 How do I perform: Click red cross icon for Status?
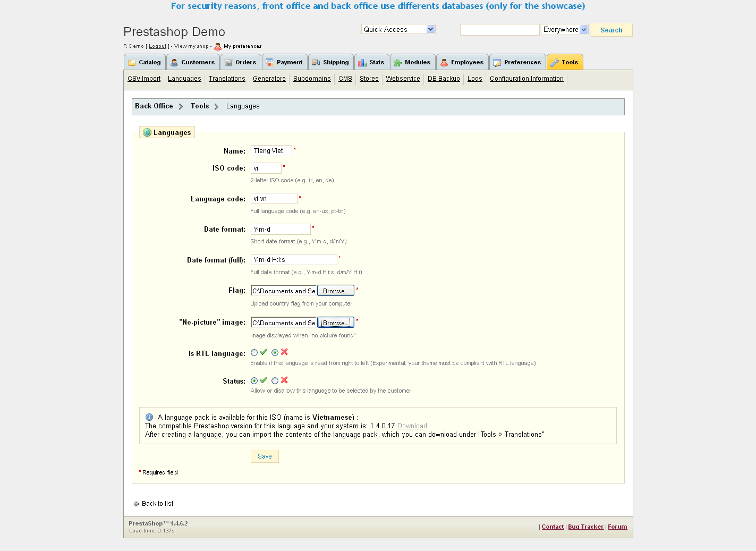click(284, 380)
